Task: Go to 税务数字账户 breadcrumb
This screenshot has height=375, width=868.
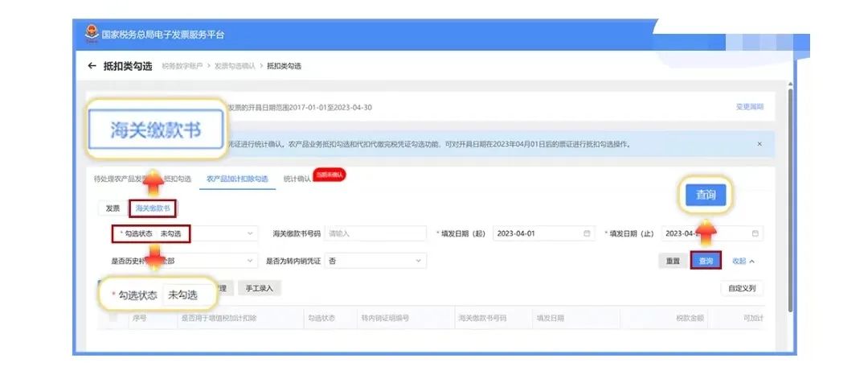Action: tap(182, 66)
